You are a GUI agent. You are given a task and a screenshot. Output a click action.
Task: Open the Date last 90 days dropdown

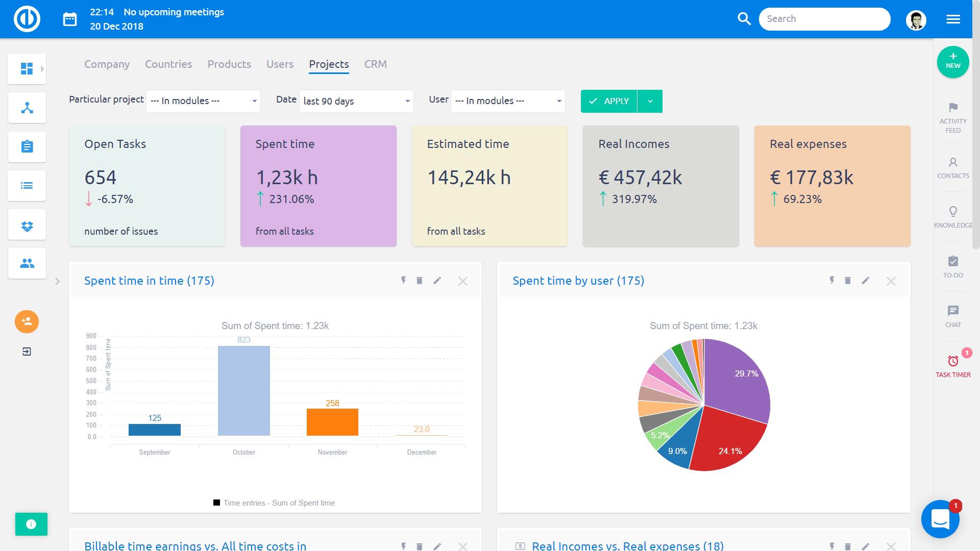pyautogui.click(x=356, y=101)
